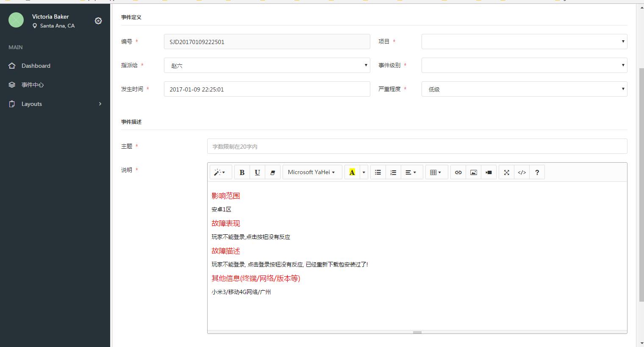Screen dimensions: 644x347
Task: Click the red heading 影响范围
Action: coord(226,196)
